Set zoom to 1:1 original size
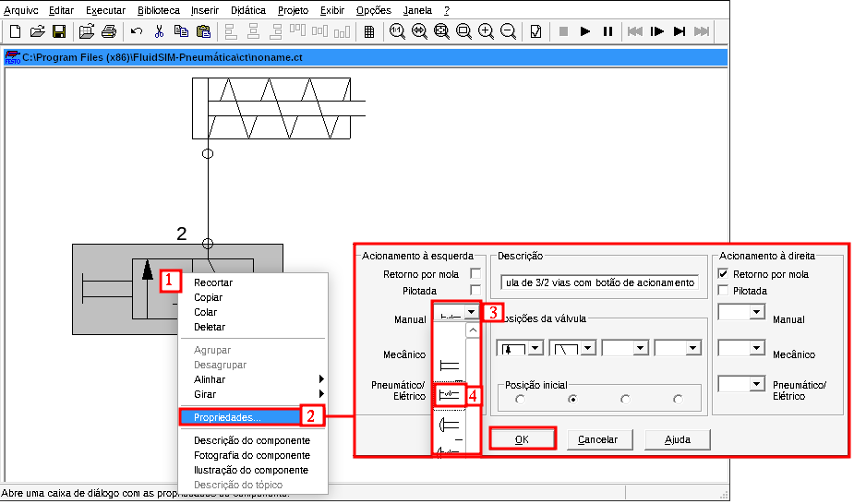This screenshot has width=854, height=504. (x=397, y=31)
